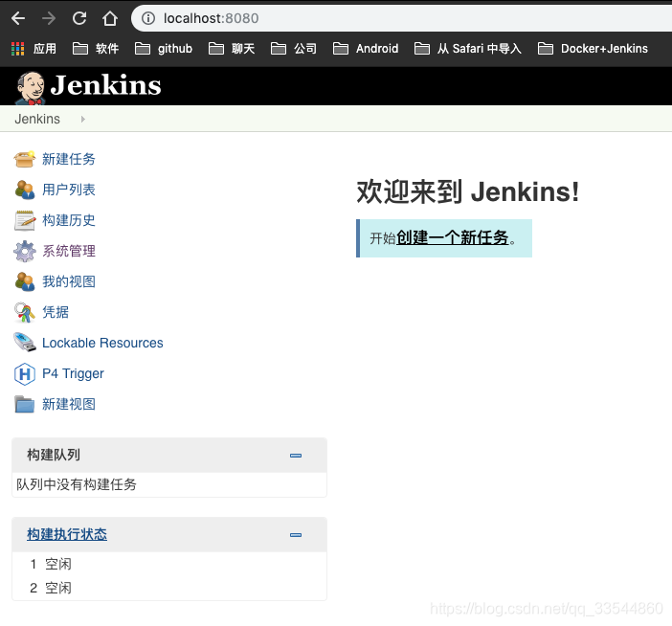Open 系统管理 link

click(69, 251)
